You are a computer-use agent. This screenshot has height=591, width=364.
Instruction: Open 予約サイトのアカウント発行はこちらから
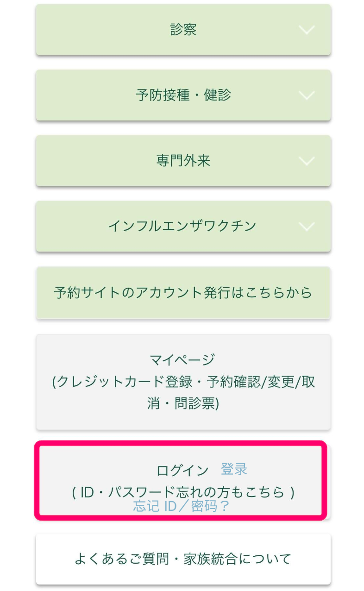tap(183, 293)
